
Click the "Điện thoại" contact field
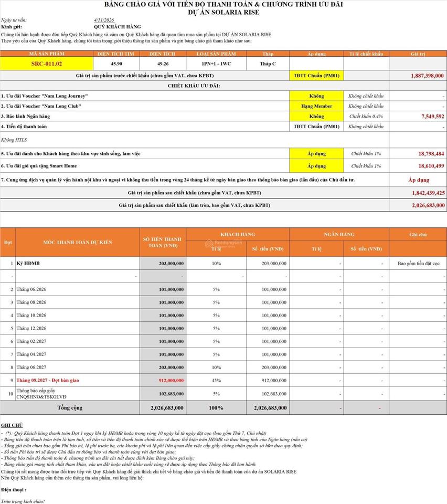[x=14, y=489]
